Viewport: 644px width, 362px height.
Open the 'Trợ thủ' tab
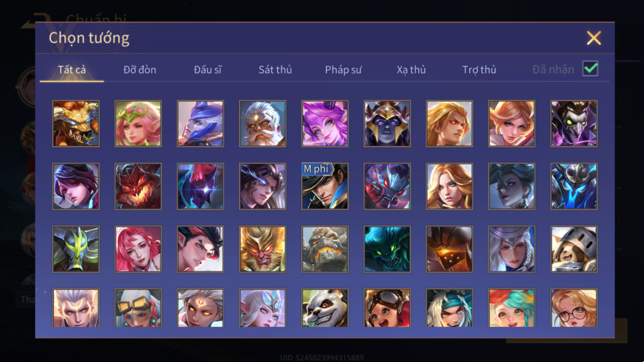coord(479,69)
